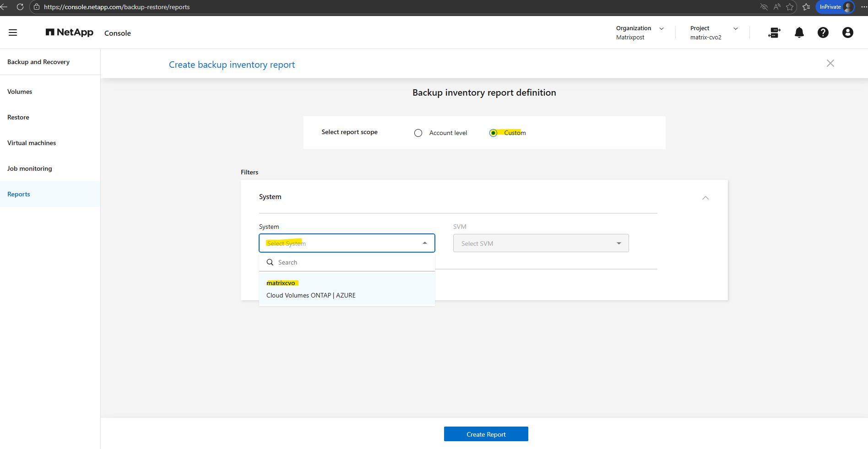This screenshot has width=868, height=449.
Task: Collapse the System filter section chevron
Action: click(x=705, y=198)
